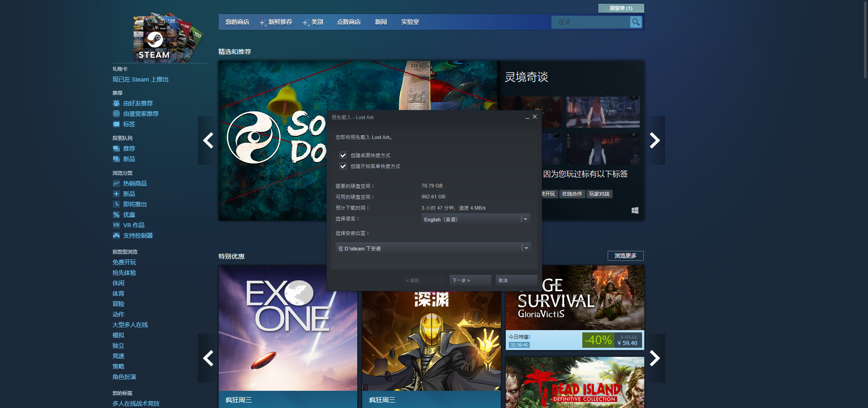The height and width of the screenshot is (408, 868).
Task: Open the install location dropdown D:\steam
Action: click(432, 248)
